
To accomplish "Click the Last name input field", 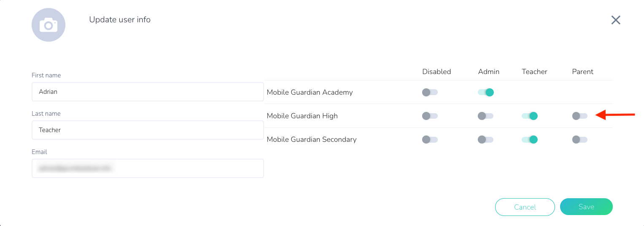I will [148, 130].
